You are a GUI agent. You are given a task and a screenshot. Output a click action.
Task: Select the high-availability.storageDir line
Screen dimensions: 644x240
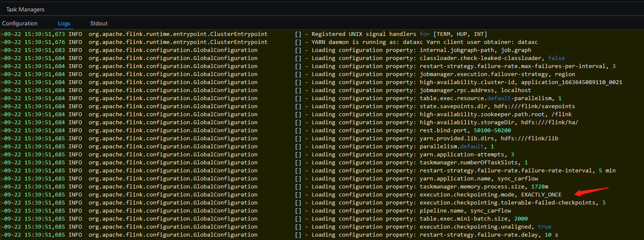[289, 123]
